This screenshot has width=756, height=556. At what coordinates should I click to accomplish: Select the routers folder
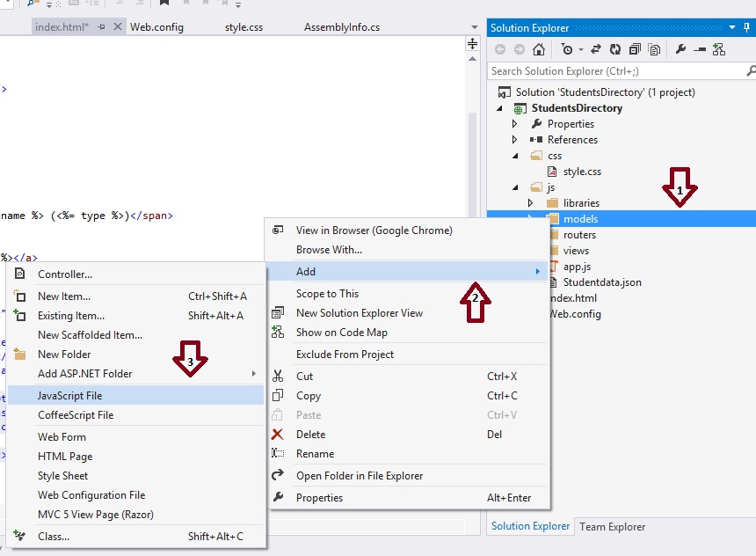point(579,235)
